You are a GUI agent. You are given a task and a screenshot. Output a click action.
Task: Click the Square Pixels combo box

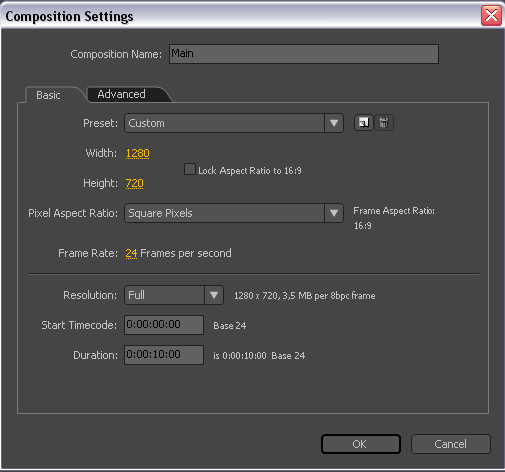click(x=234, y=213)
